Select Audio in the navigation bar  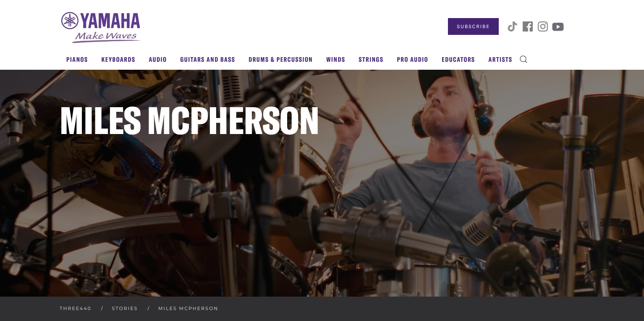click(x=158, y=60)
